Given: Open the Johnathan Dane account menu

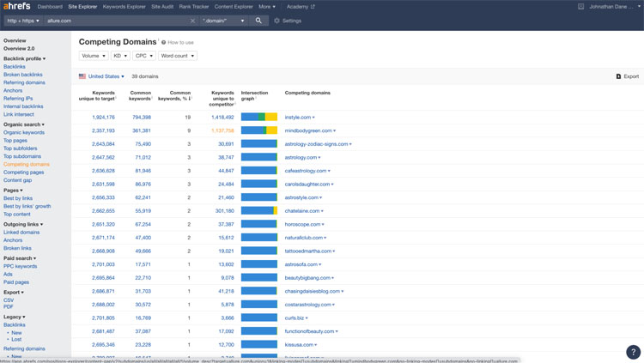Looking at the screenshot, I should 615,7.
